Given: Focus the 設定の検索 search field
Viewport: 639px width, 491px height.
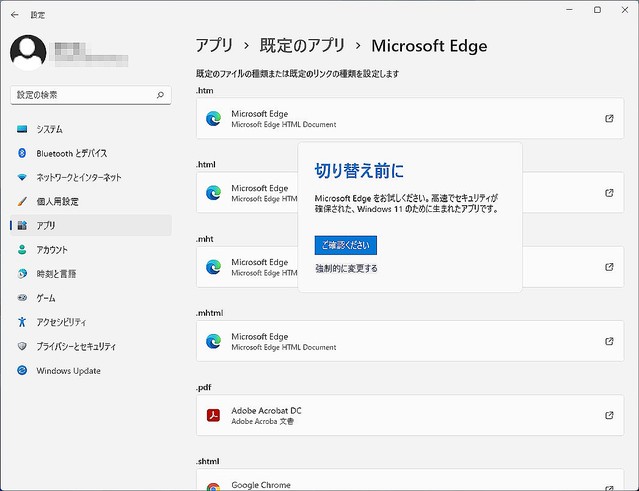Looking at the screenshot, I should click(90, 95).
